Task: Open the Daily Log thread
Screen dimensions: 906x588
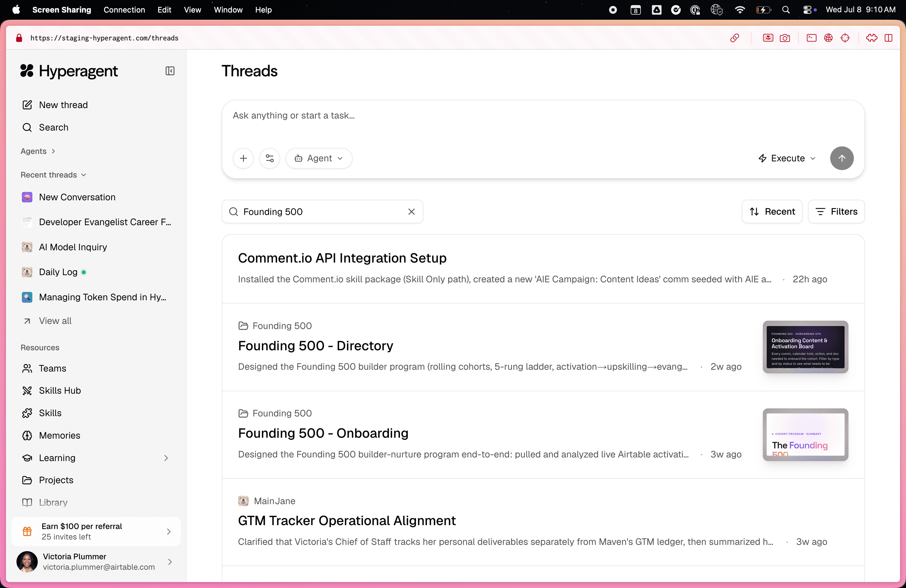Action: 96,272
